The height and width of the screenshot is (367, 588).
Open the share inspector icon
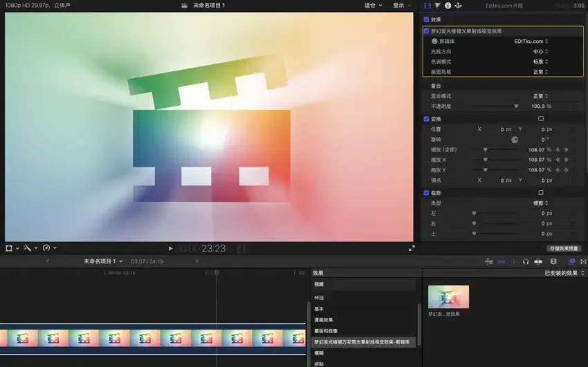(x=458, y=6)
